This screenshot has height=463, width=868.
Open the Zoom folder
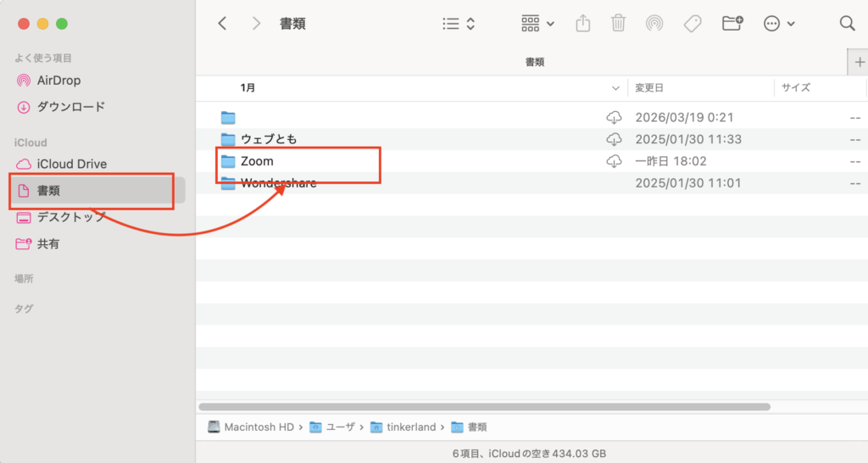(257, 161)
